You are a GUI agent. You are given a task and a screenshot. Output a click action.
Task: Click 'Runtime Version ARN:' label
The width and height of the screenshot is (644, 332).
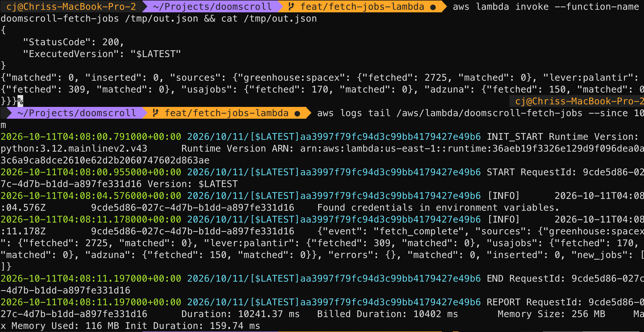point(238,148)
